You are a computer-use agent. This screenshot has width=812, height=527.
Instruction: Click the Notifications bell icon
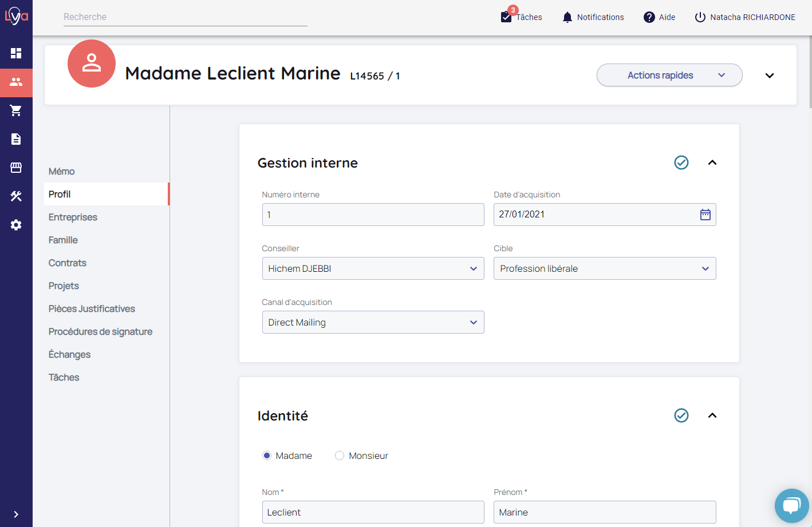point(567,17)
